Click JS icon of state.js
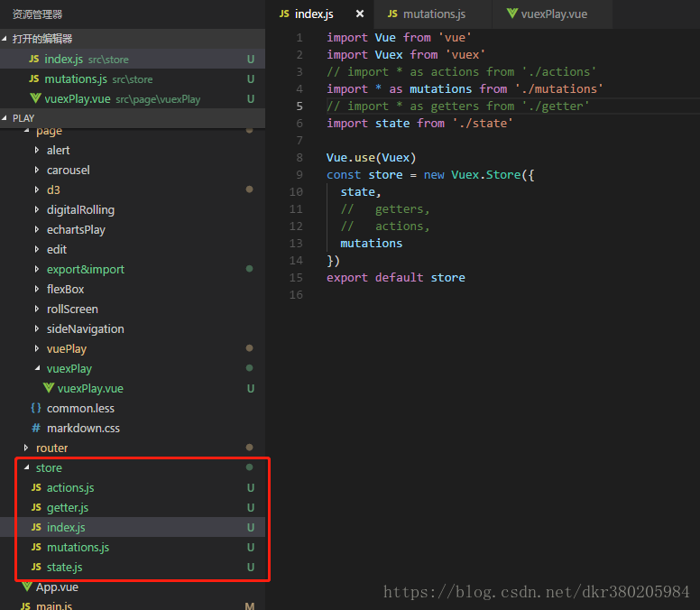This screenshot has width=700, height=610. tap(36, 567)
